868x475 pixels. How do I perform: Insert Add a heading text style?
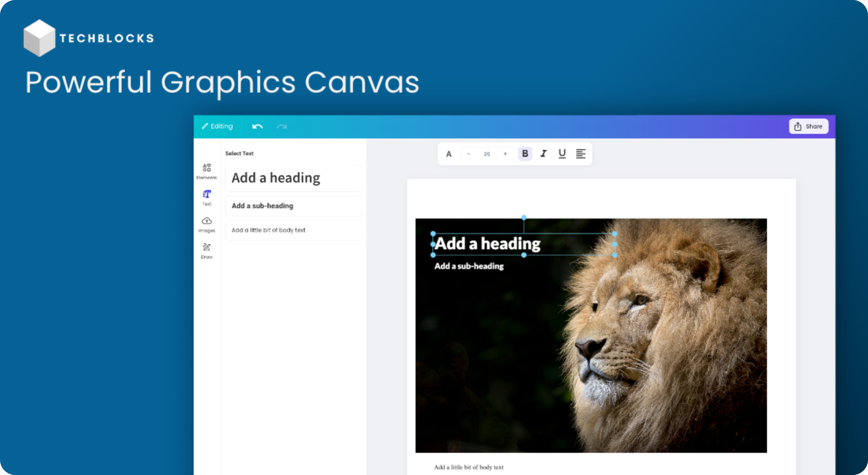click(293, 178)
